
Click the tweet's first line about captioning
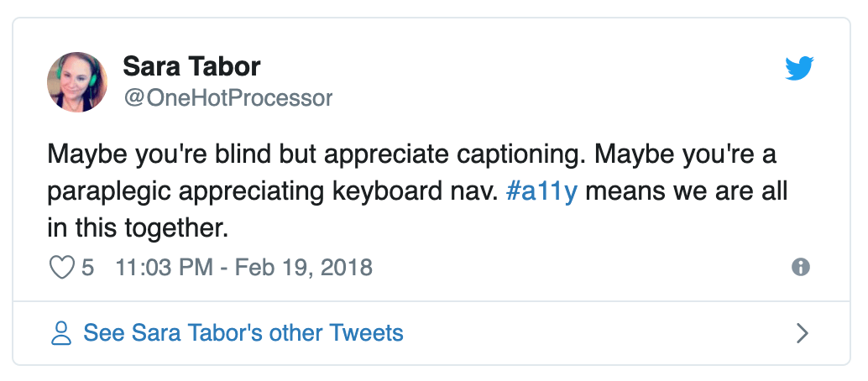[412, 154]
